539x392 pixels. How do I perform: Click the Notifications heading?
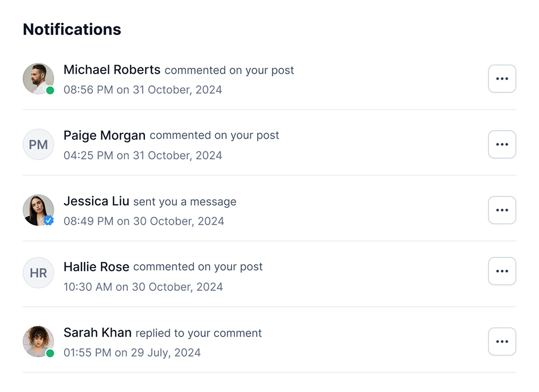click(72, 29)
